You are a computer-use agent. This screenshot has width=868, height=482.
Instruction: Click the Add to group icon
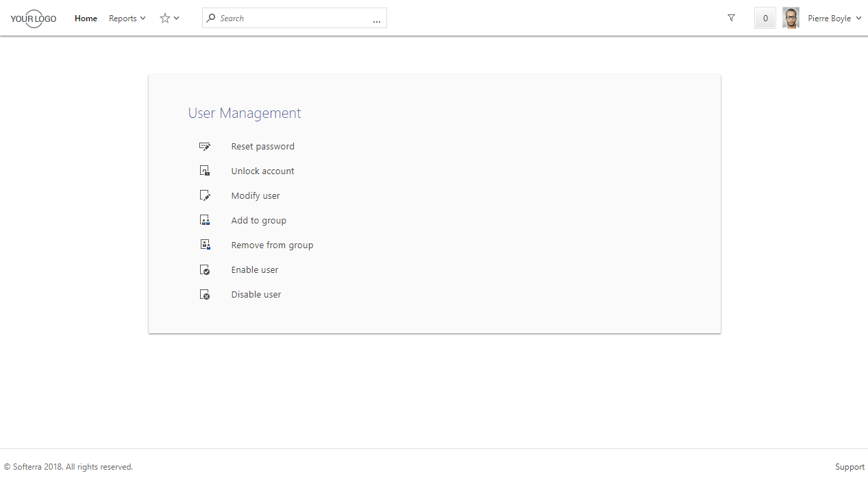(204, 221)
